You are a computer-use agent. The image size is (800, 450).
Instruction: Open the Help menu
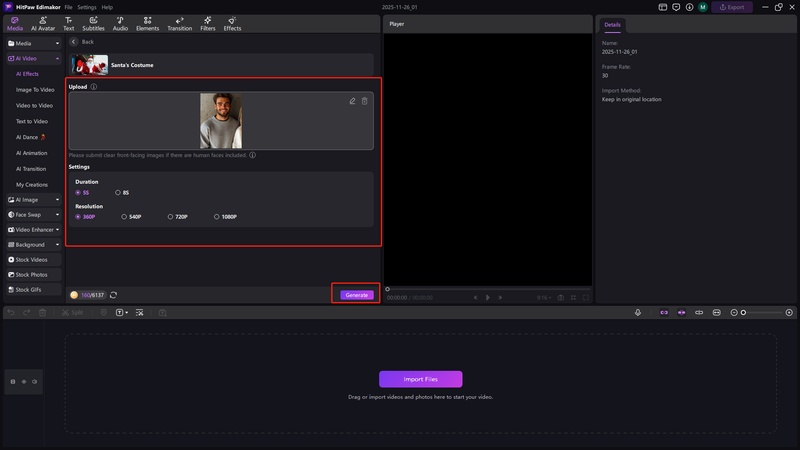click(107, 7)
